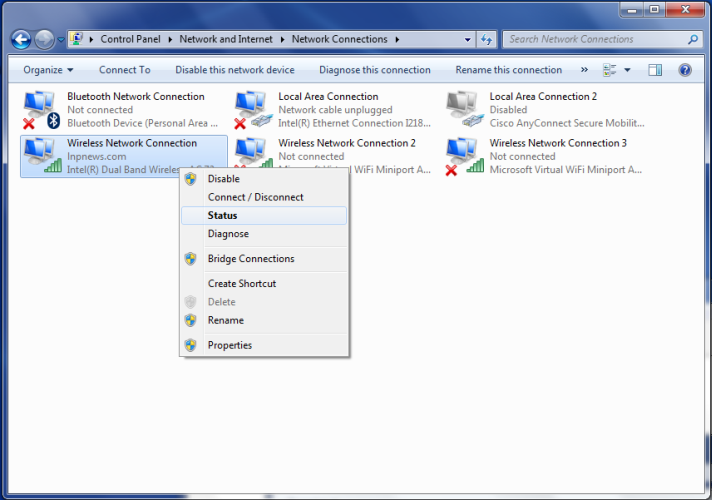Choose Properties in the context menu
712x500 pixels.
tap(230, 345)
